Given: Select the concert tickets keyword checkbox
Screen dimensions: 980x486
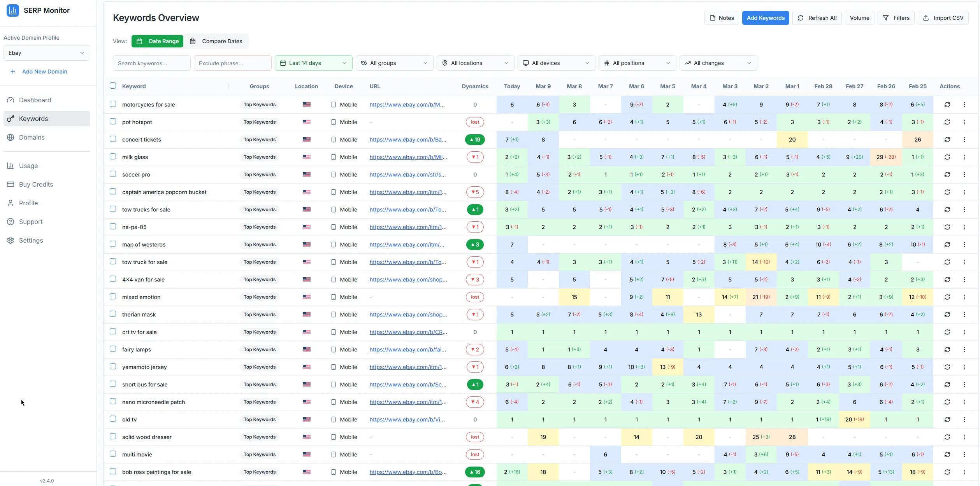Looking at the screenshot, I should point(113,139).
